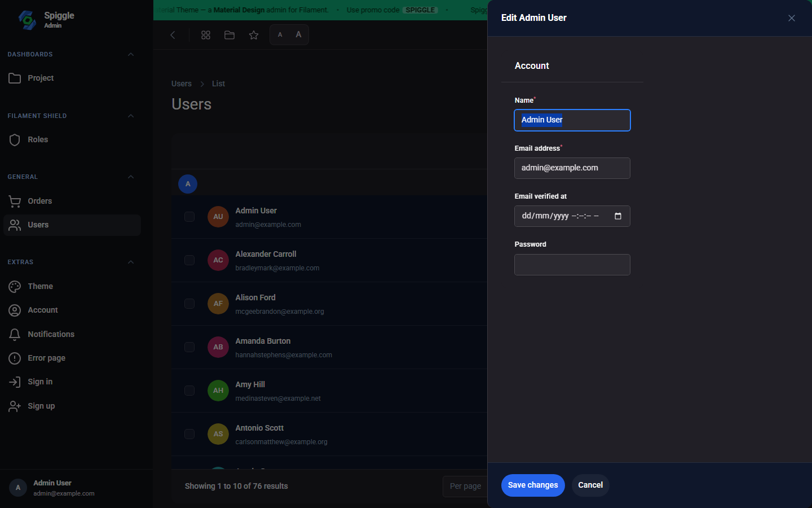Click the folder icon in the top toolbar

[230, 35]
